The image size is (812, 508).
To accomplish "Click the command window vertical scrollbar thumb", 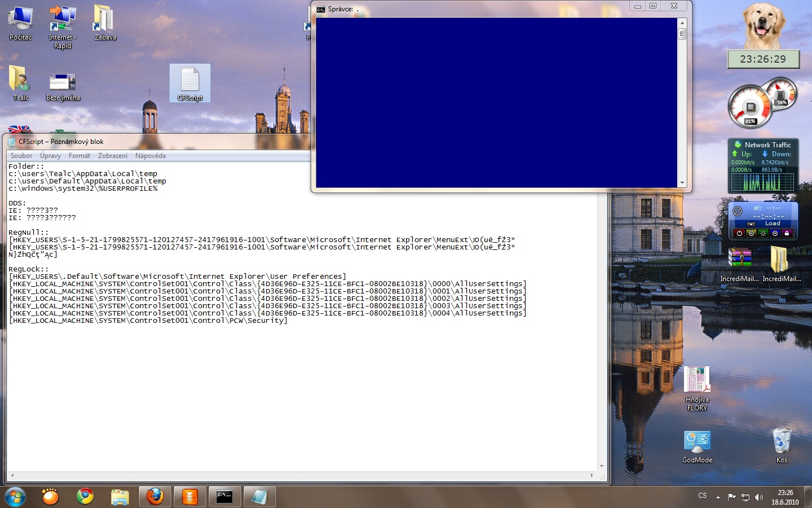I will [x=682, y=34].
